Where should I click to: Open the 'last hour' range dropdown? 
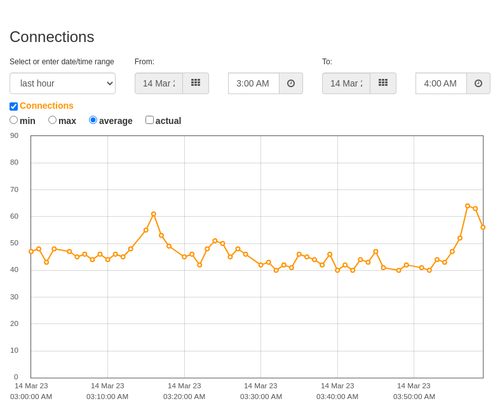pos(63,83)
